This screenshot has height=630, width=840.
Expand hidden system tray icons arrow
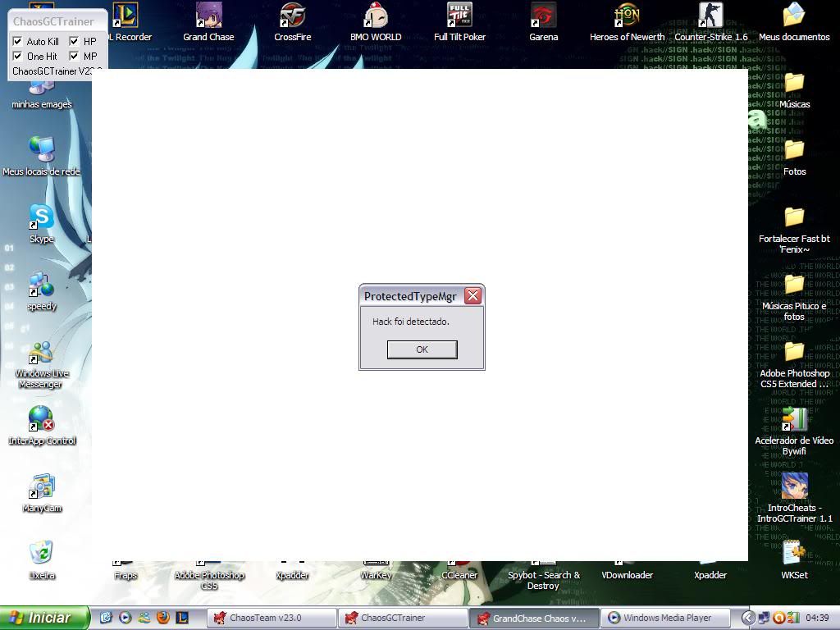pos(748,618)
